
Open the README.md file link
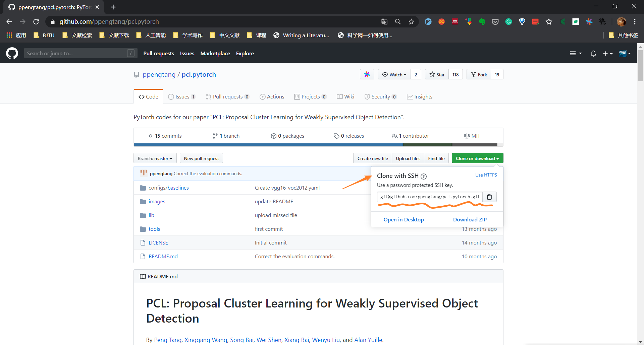pos(163,257)
